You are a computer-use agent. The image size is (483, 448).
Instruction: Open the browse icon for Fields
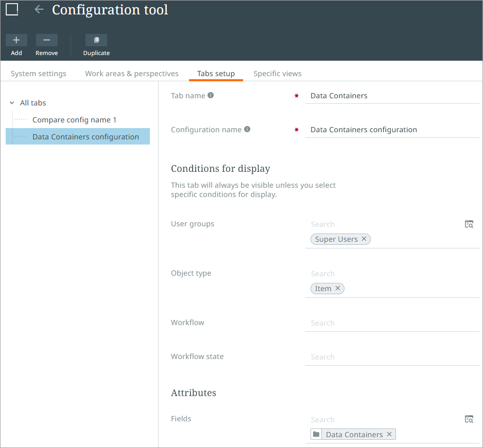(x=469, y=419)
